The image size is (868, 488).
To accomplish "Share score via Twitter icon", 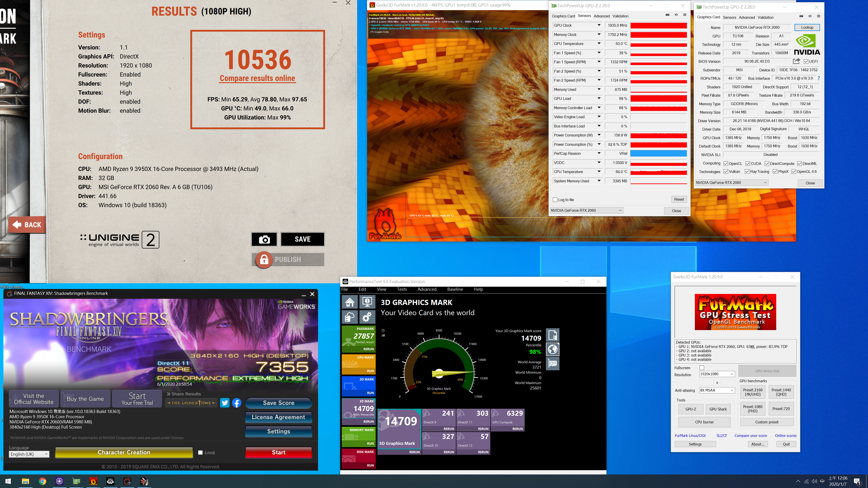I will 225,403.
